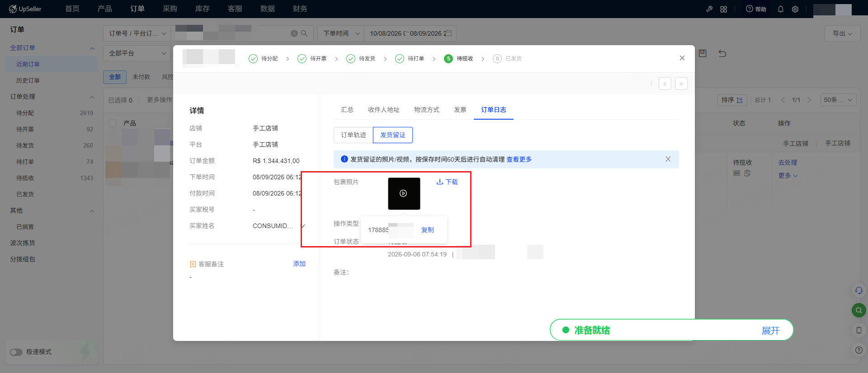Click the mobile phone floating icon
868x373 pixels.
(x=859, y=330)
